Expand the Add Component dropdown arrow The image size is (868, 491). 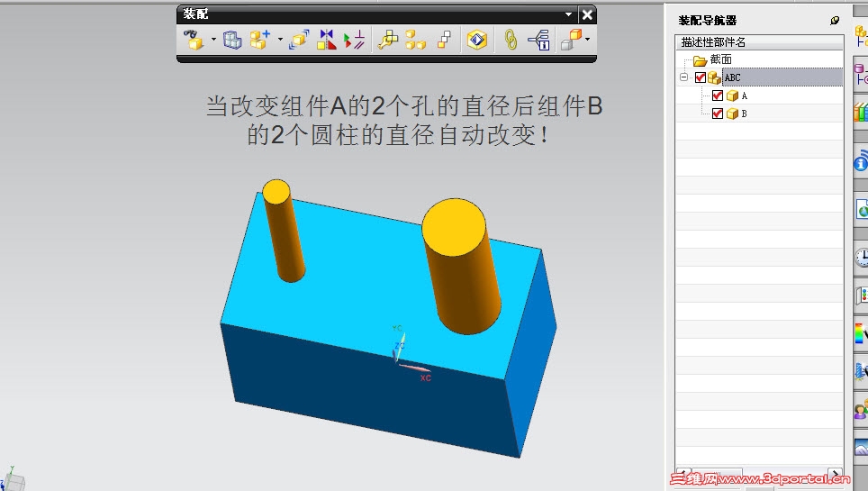point(280,40)
